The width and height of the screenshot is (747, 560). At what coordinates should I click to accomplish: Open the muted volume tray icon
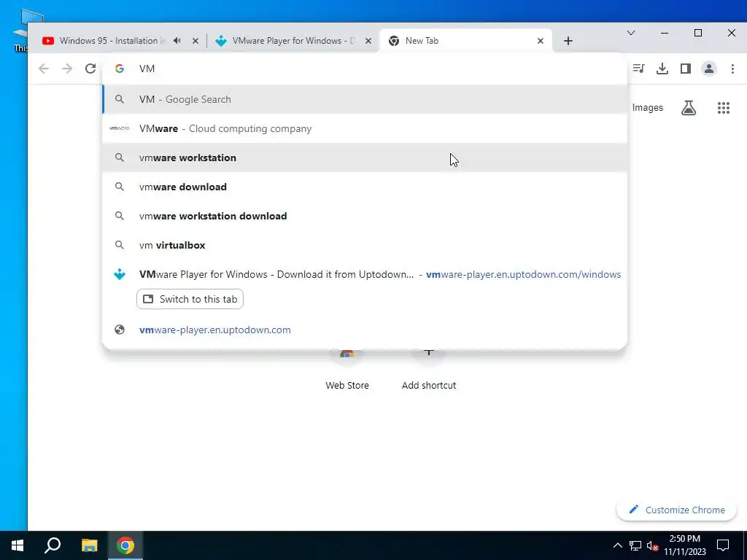tap(652, 545)
